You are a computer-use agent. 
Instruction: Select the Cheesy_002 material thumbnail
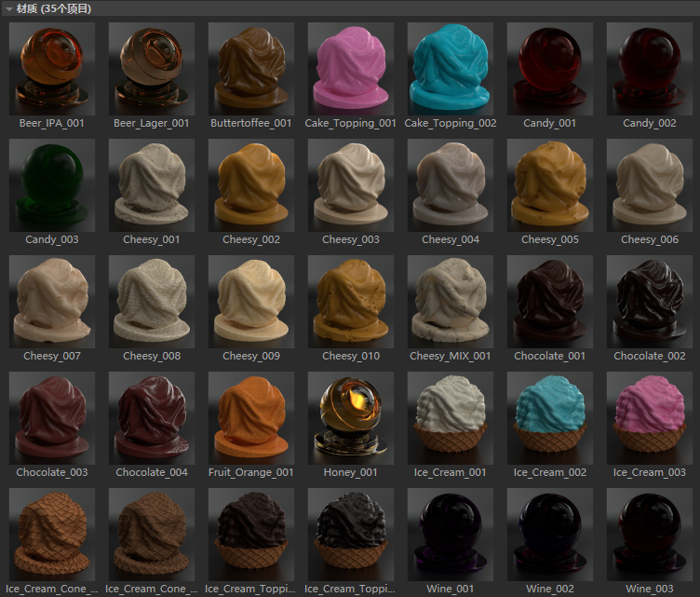pyautogui.click(x=251, y=185)
